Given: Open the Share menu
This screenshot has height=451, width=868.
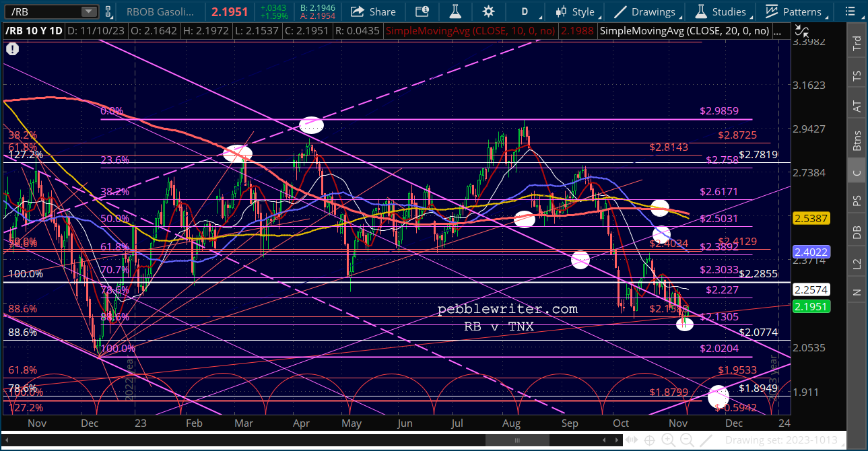Looking at the screenshot, I should point(374,11).
